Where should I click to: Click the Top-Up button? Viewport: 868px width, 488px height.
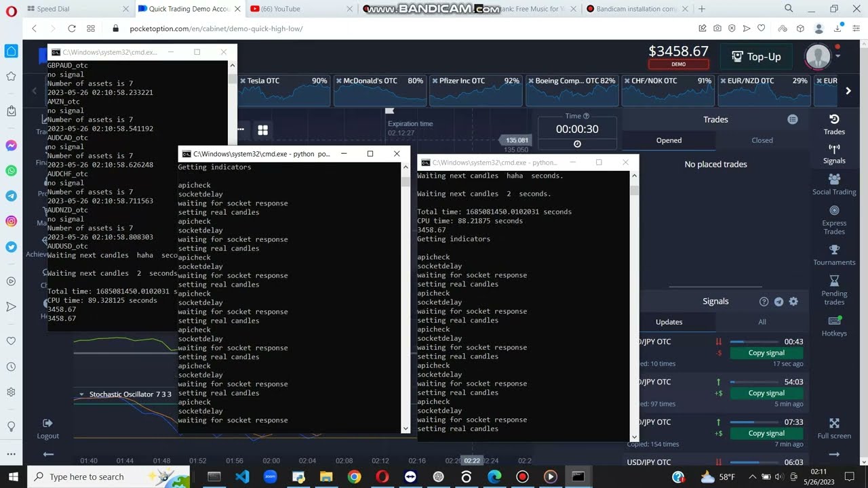click(757, 57)
